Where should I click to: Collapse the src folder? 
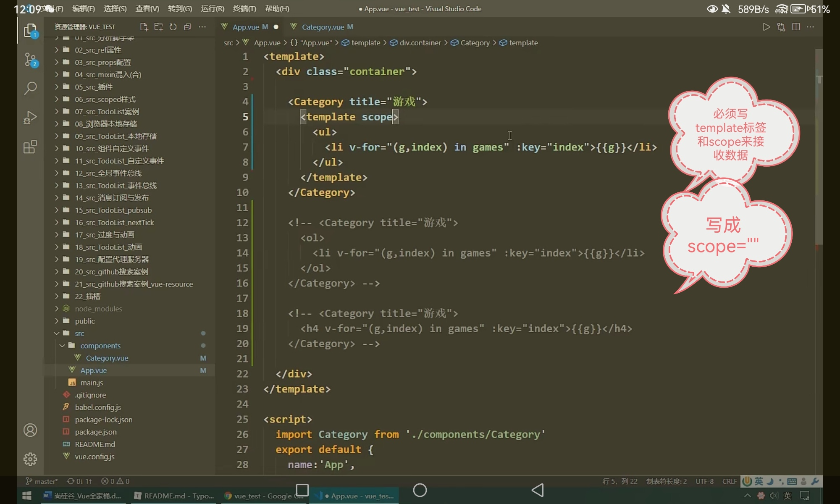coord(79,333)
